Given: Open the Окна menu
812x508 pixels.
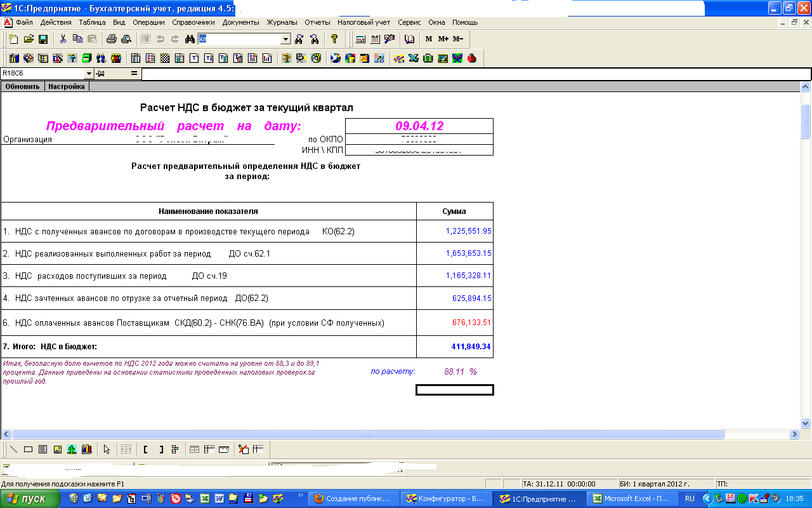Looking at the screenshot, I should tap(436, 22).
